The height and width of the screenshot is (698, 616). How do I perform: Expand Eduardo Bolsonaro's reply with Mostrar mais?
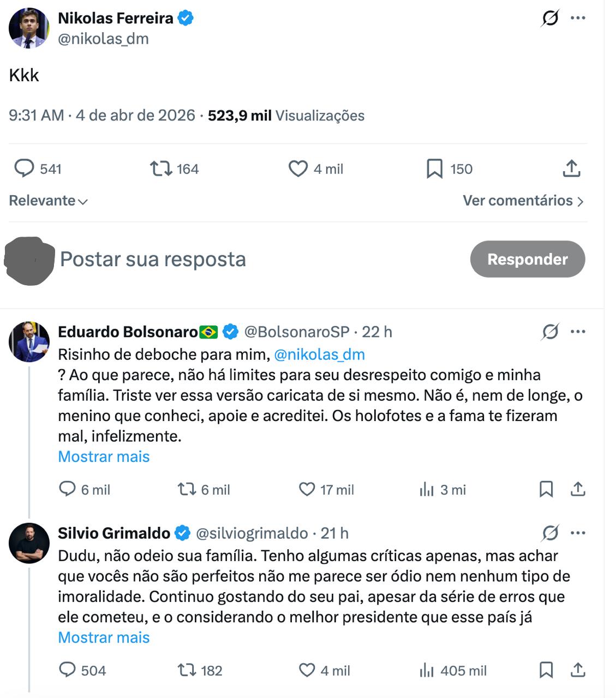pyautogui.click(x=104, y=456)
